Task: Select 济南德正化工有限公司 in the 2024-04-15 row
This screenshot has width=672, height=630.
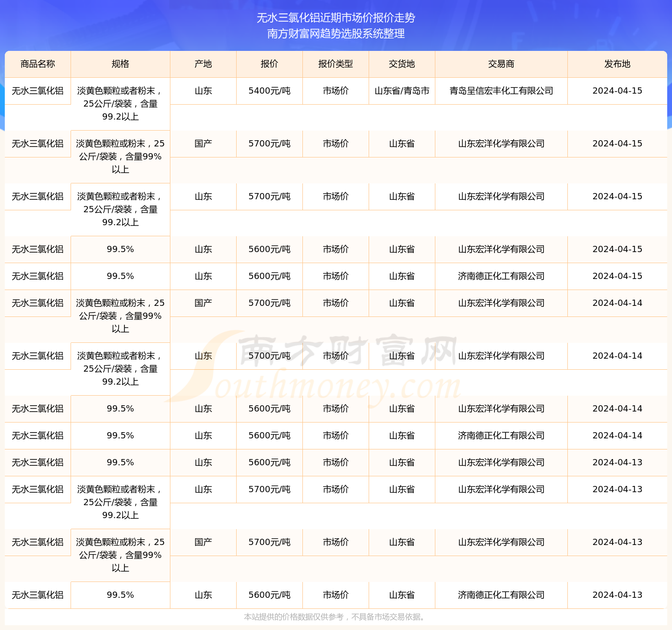Action: (x=501, y=276)
